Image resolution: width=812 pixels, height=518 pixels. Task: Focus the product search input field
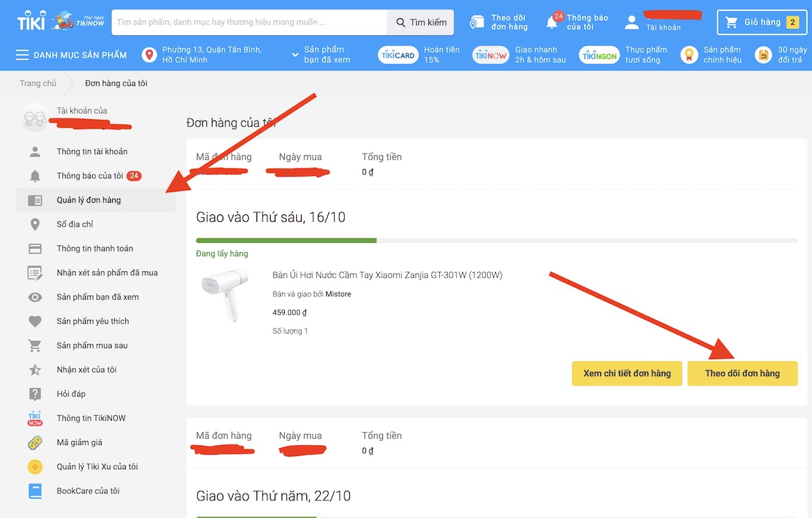248,22
